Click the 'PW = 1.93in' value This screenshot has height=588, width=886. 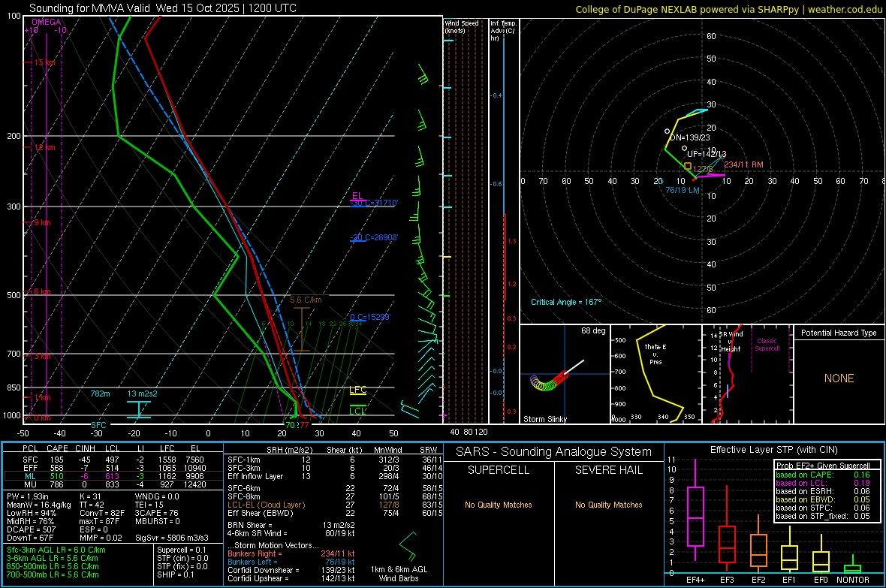point(28,496)
